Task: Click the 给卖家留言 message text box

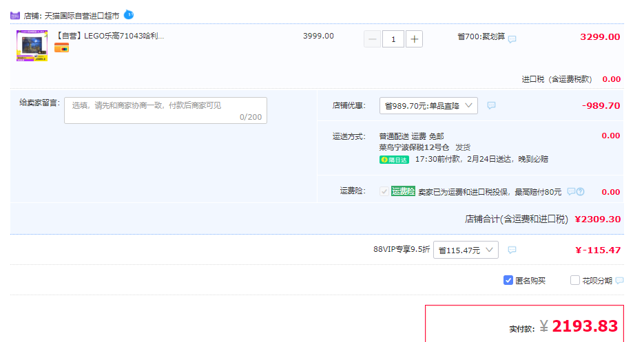Action: 165,110
